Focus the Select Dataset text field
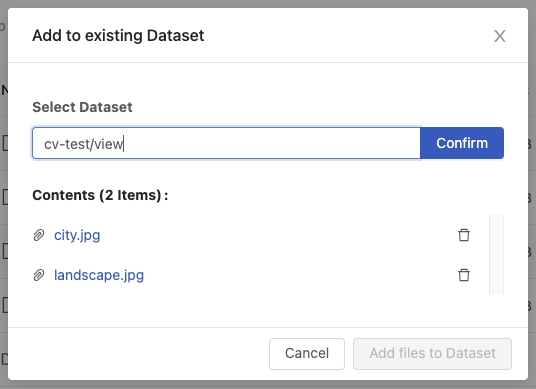The height and width of the screenshot is (389, 536). pos(226,143)
